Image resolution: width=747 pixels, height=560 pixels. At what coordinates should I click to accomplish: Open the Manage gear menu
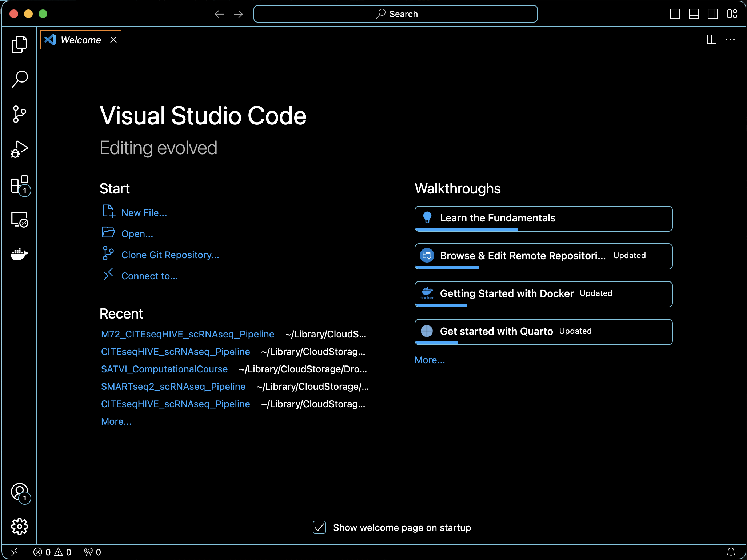tap(19, 527)
